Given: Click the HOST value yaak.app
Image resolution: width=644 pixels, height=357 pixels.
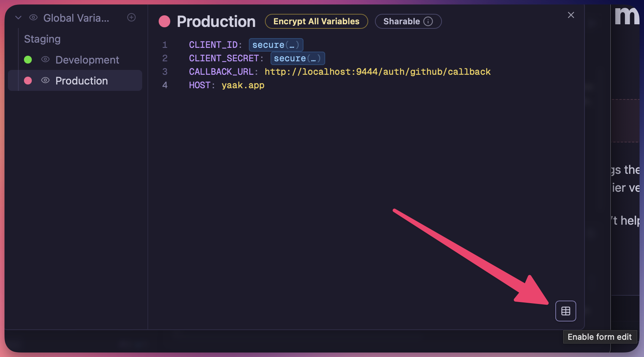Looking at the screenshot, I should (x=243, y=85).
